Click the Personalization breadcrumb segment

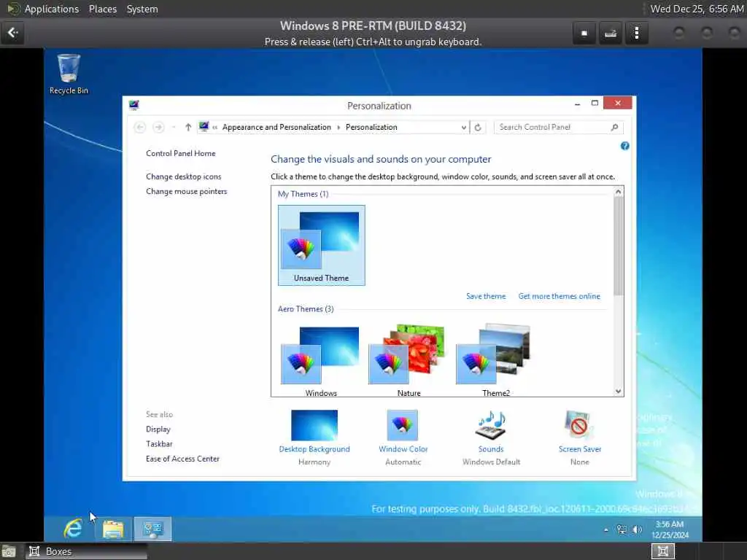tap(371, 127)
